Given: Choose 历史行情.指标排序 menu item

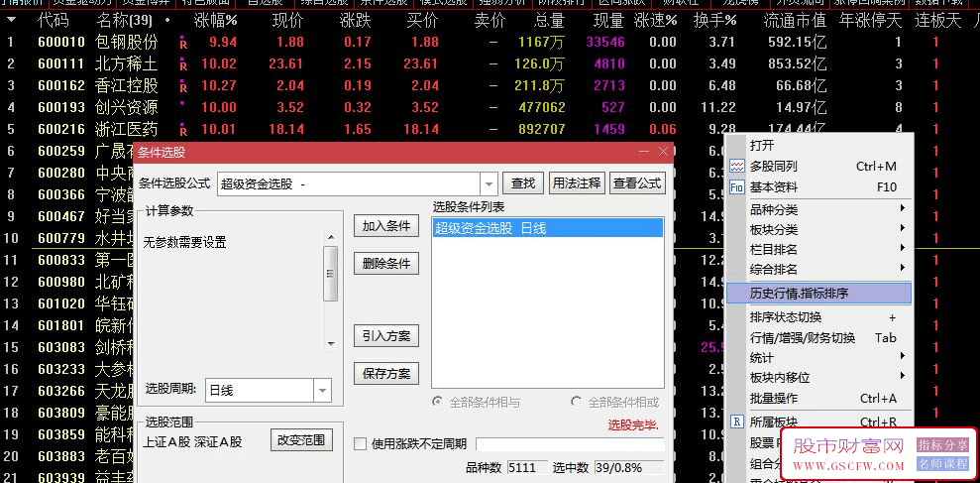Looking at the screenshot, I should 818,293.
